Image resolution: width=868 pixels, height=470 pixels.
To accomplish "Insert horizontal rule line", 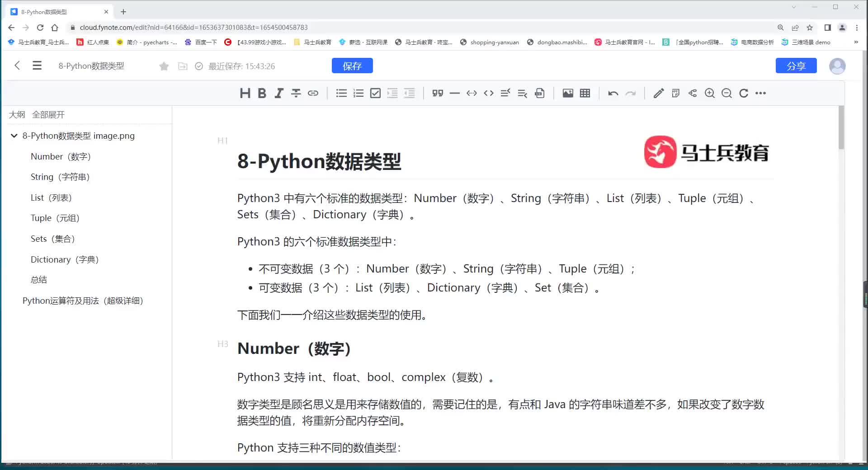I will [455, 94].
